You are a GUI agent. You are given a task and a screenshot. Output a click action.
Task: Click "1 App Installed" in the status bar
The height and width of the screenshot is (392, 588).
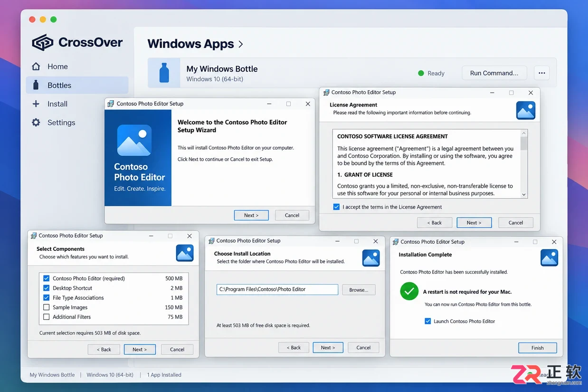pos(164,375)
